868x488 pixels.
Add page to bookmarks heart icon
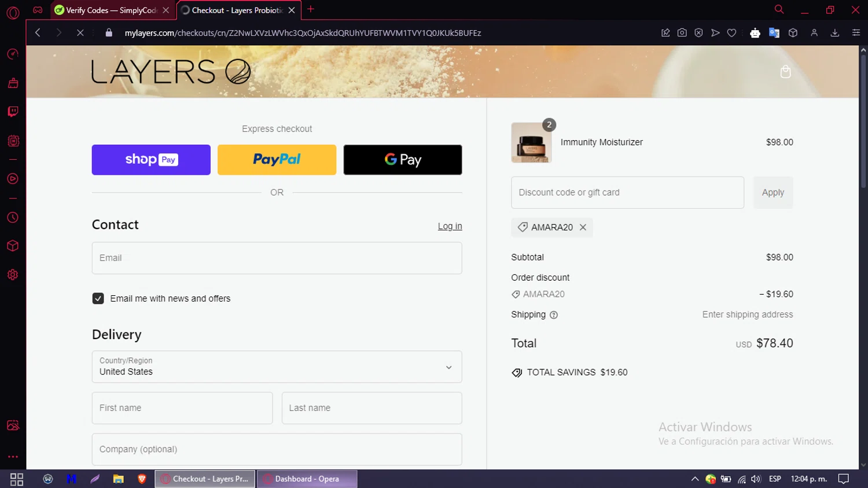point(731,33)
